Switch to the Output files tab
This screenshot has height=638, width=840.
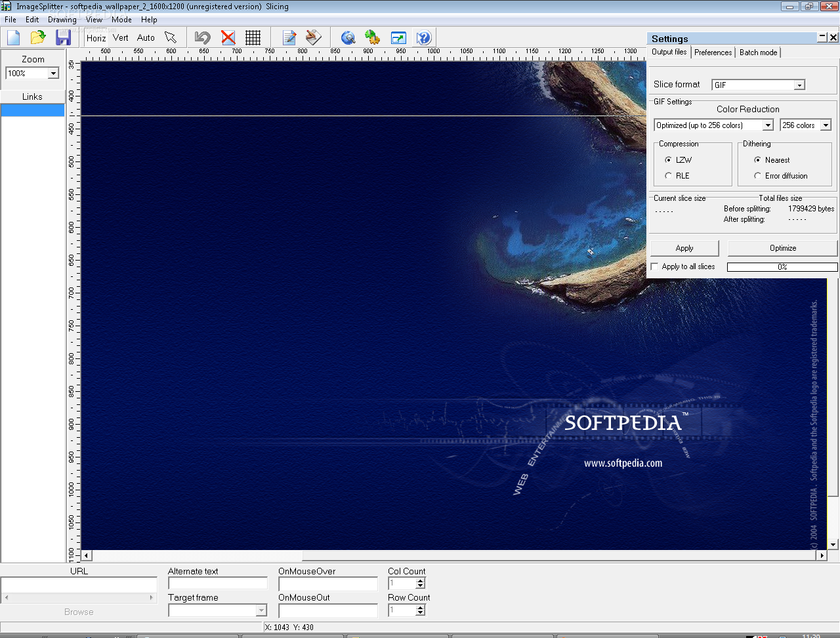tap(669, 52)
